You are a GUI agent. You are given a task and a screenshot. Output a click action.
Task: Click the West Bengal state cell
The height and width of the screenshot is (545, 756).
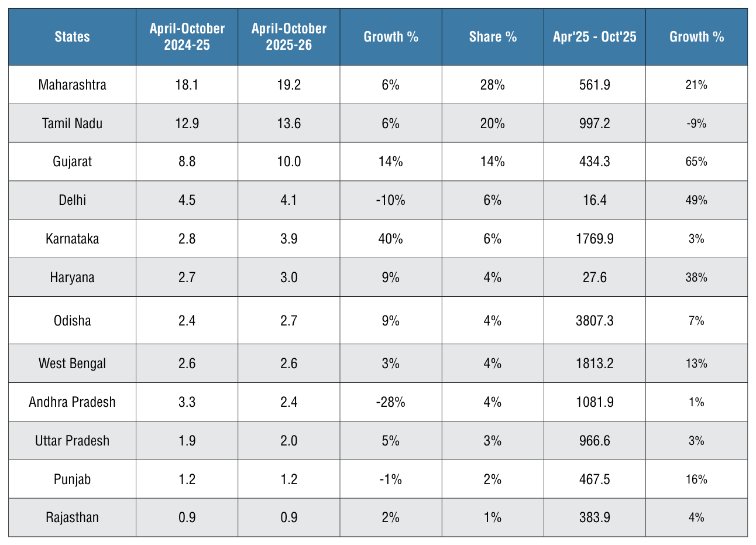click(x=73, y=364)
